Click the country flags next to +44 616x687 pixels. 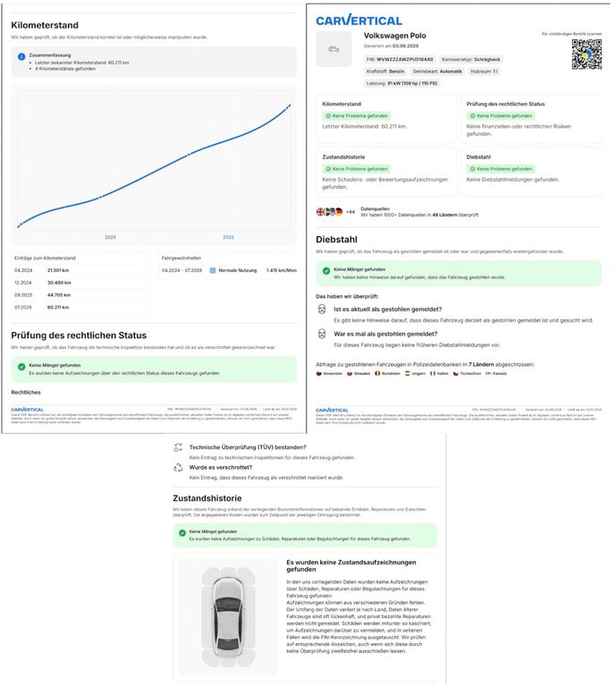pos(329,212)
